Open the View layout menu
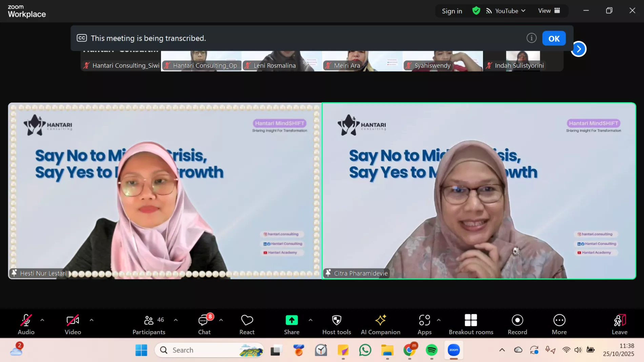 tap(549, 11)
